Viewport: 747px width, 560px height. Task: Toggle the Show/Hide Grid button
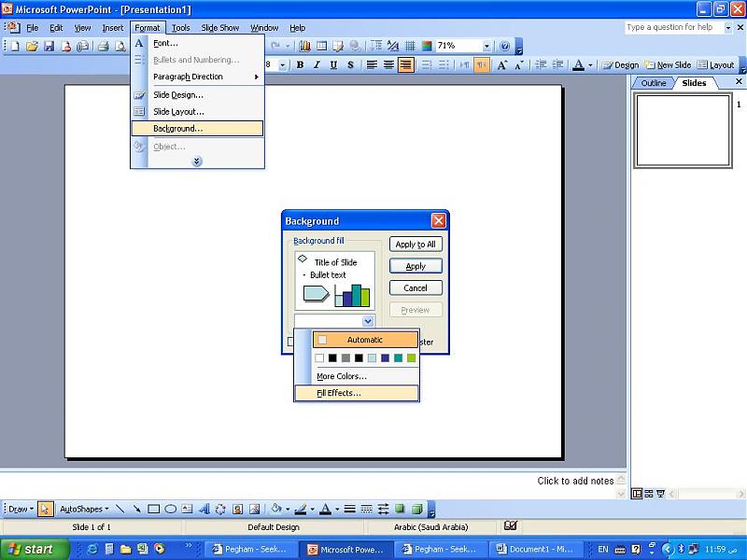coord(410,46)
